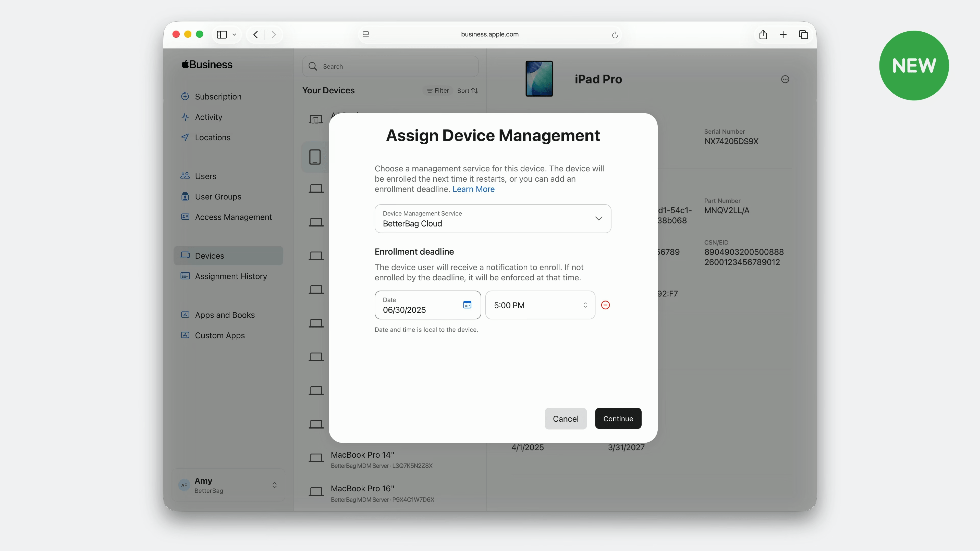
Task: Open Access Management in the sidebar
Action: [x=228, y=217]
